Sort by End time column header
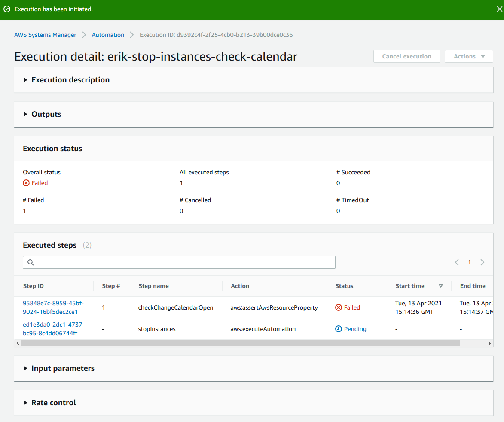The width and height of the screenshot is (504, 422). (x=473, y=286)
